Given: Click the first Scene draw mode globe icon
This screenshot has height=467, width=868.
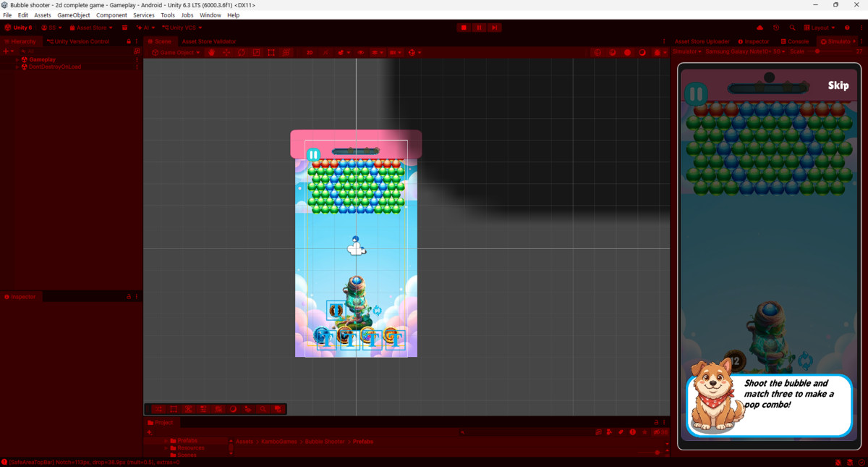Looking at the screenshot, I should tap(597, 52).
